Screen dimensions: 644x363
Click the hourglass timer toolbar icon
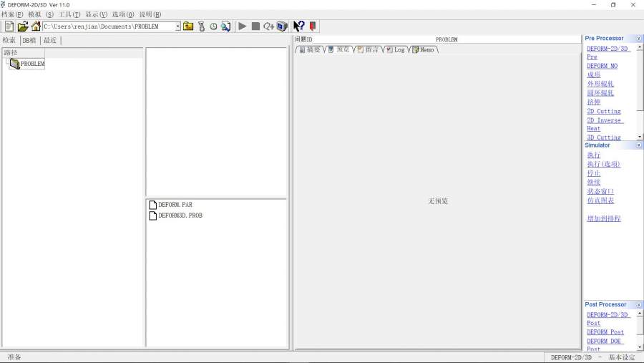coord(201,26)
